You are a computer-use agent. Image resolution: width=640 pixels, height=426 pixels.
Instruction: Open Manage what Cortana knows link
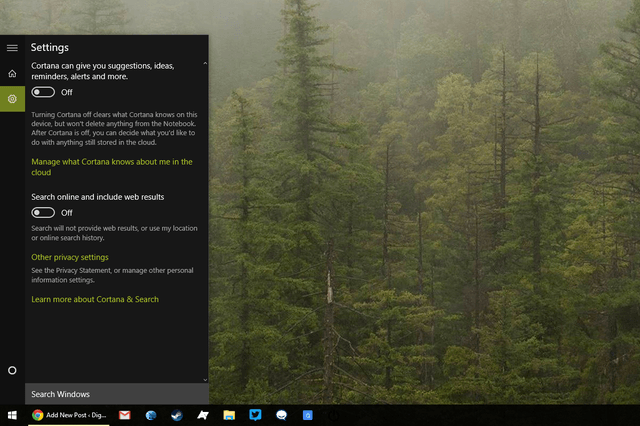coord(112,167)
